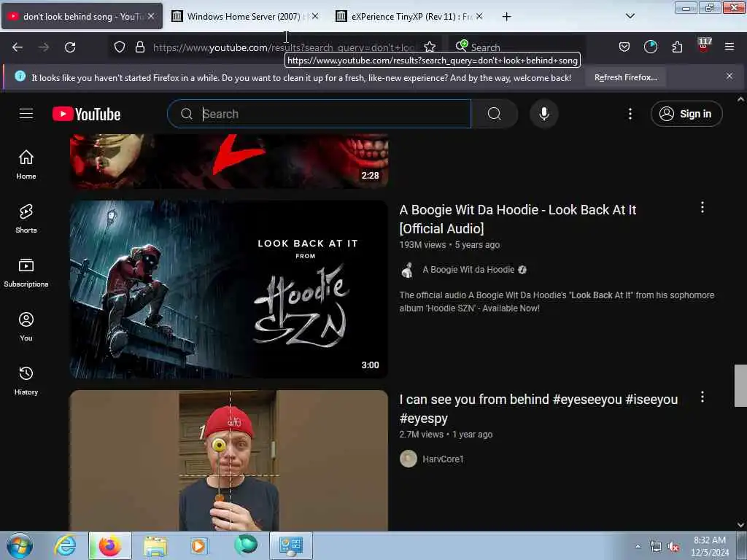
Task: Expand the list all tabs chevron
Action: [630, 16]
